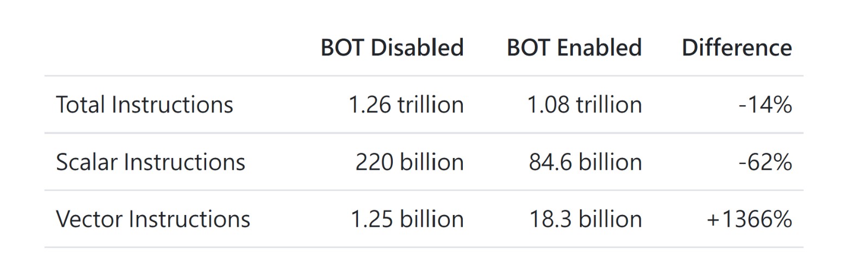
Task: Click the -62% difference value
Action: [x=765, y=162]
